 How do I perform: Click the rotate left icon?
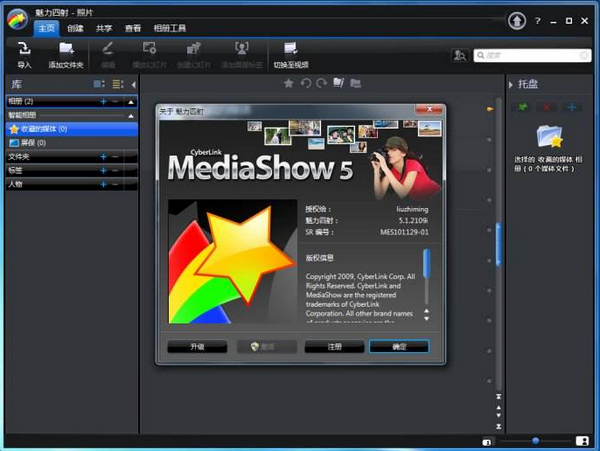(305, 83)
